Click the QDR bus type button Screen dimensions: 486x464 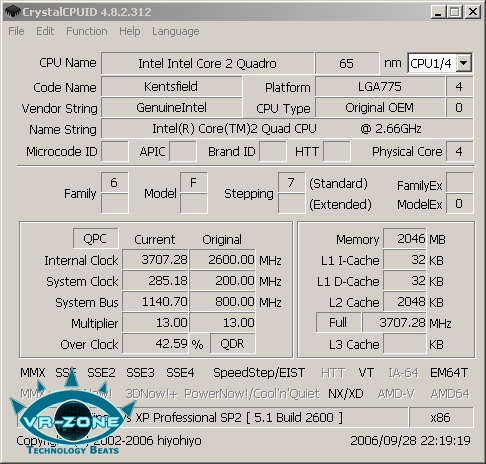click(233, 343)
